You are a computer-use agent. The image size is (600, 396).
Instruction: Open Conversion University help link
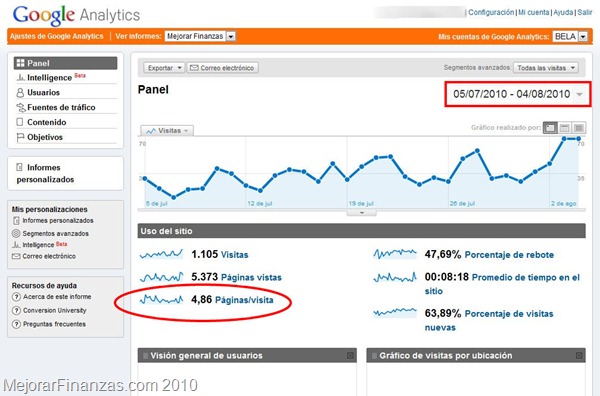tap(55, 311)
